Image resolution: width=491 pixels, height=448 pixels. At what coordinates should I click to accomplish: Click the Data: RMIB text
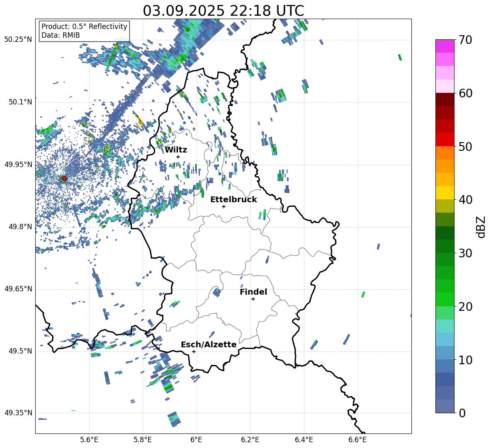(x=61, y=35)
